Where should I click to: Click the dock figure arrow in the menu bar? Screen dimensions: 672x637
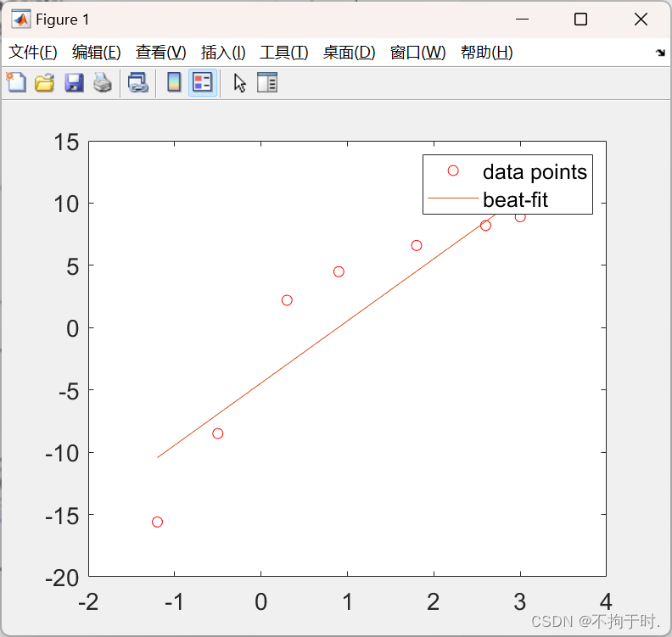click(660, 53)
